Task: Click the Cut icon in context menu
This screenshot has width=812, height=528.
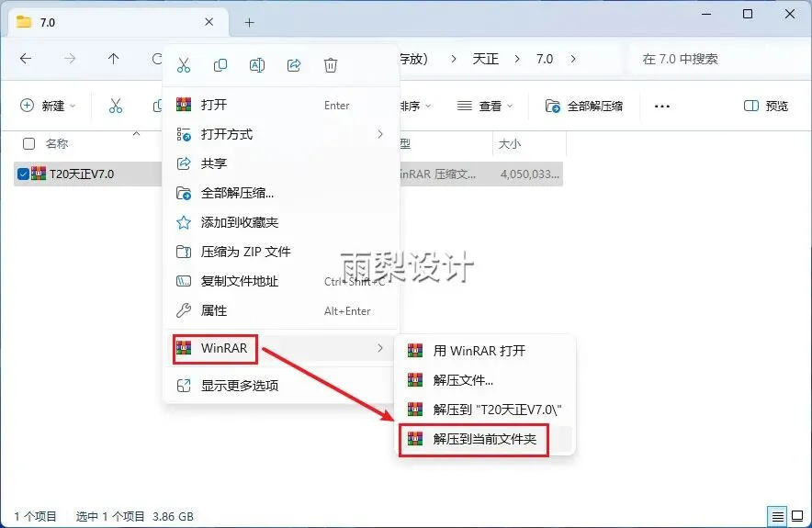Action: pos(184,65)
